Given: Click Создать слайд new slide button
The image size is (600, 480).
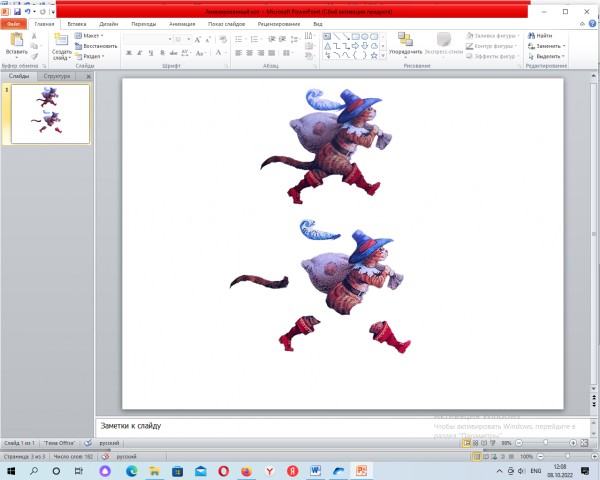Looking at the screenshot, I should click(61, 47).
